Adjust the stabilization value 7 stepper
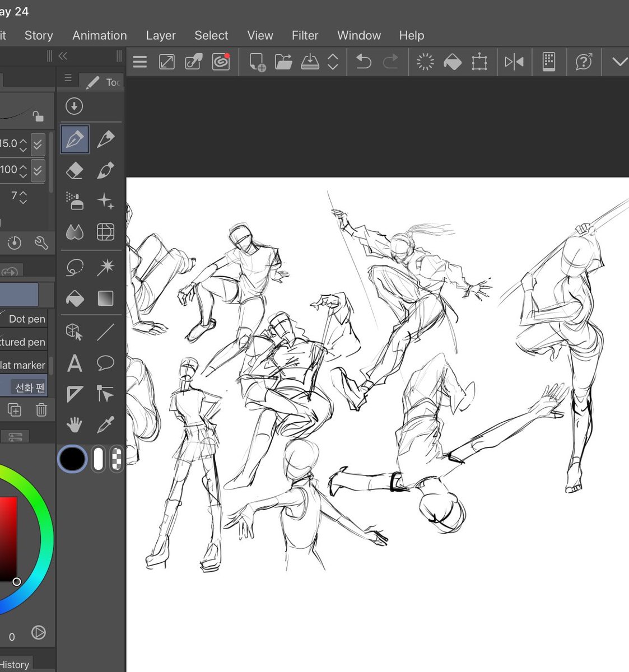Viewport: 629px width, 672px height. (23, 197)
